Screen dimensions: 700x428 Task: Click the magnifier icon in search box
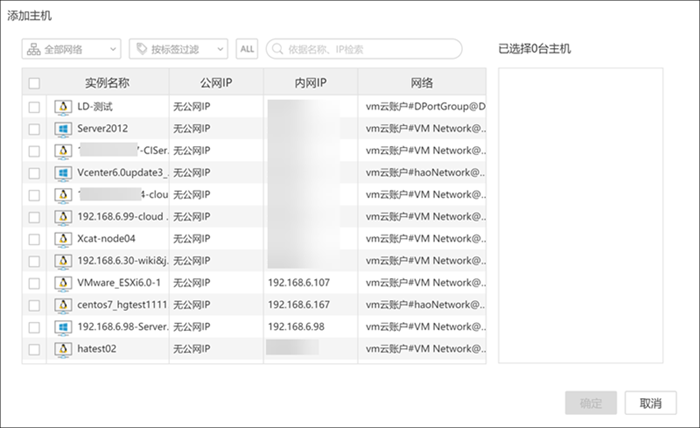(x=276, y=49)
